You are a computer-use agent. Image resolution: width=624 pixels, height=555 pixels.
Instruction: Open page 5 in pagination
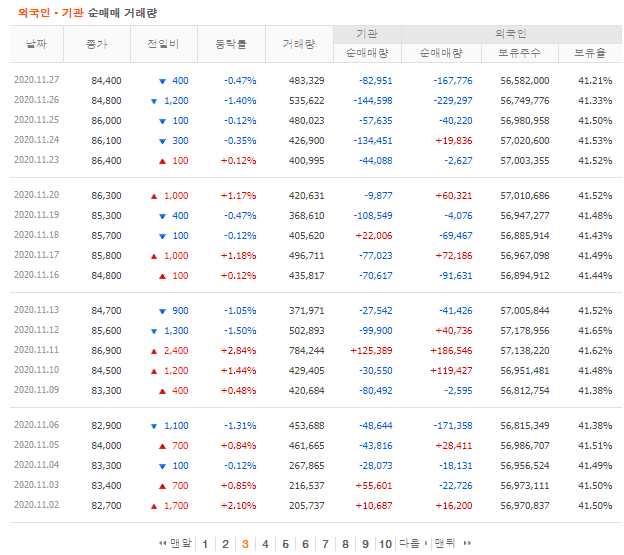point(285,544)
